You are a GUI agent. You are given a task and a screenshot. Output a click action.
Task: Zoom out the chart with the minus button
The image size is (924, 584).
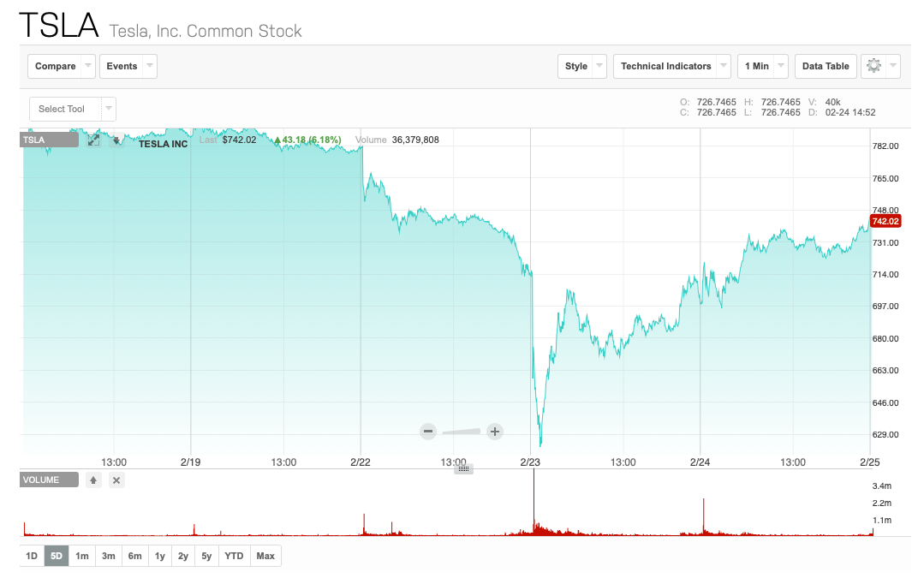coord(428,432)
